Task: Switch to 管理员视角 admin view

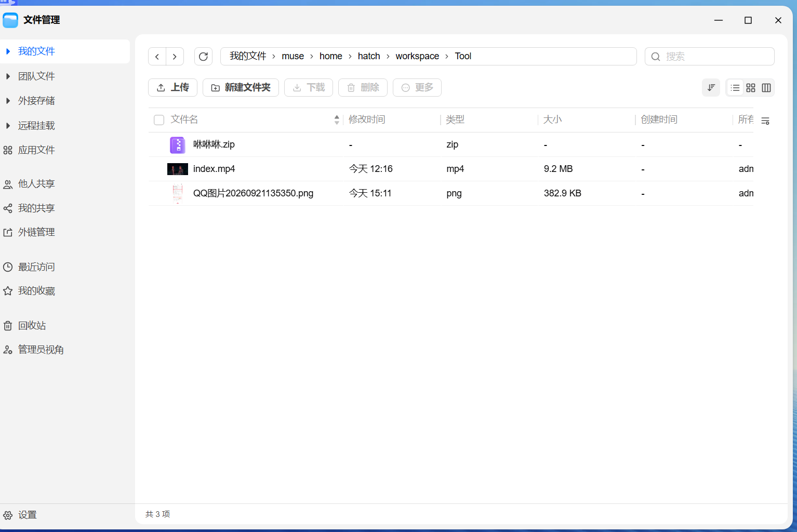Action: point(41,350)
